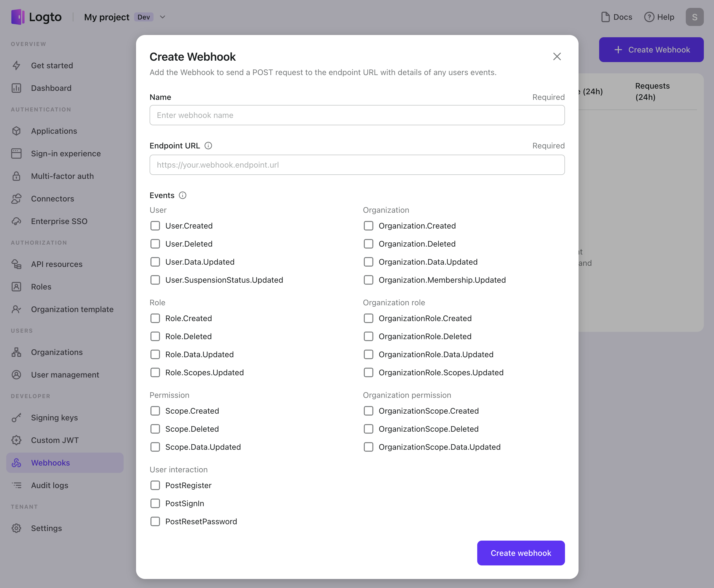The height and width of the screenshot is (588, 714).
Task: Click the Help menu item
Action: click(660, 17)
